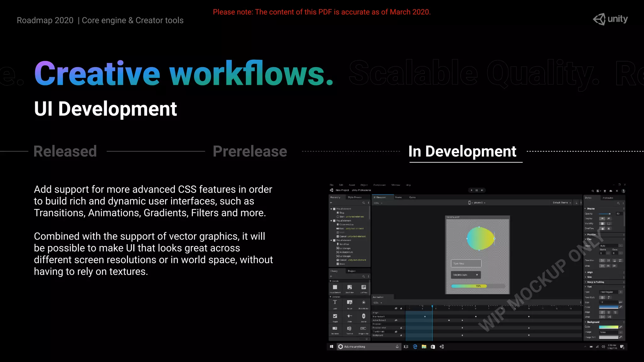This screenshot has height=362, width=644.
Task: Open the Edge browser from taskbar
Action: coord(415,347)
